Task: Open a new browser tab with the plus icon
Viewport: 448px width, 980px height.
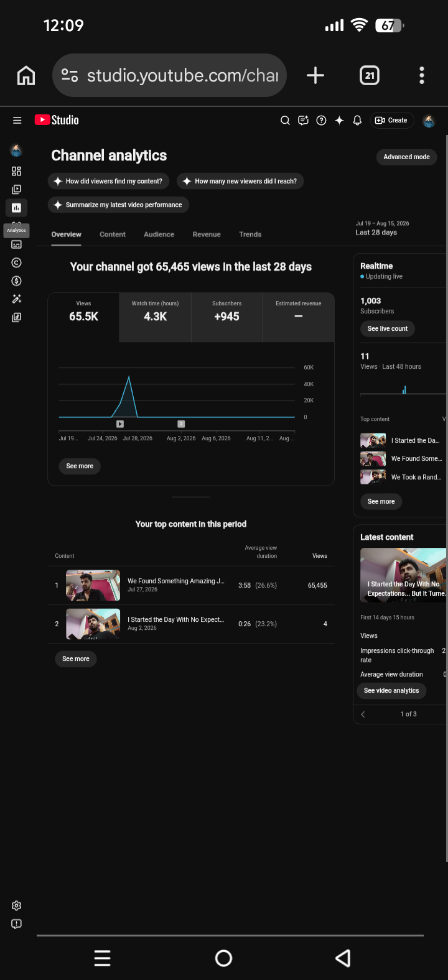Action: [315, 75]
